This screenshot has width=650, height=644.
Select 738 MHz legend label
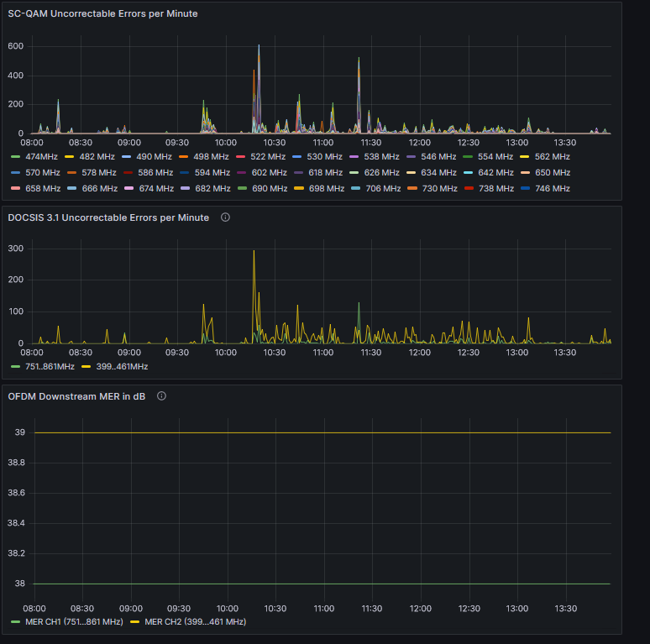(x=496, y=189)
